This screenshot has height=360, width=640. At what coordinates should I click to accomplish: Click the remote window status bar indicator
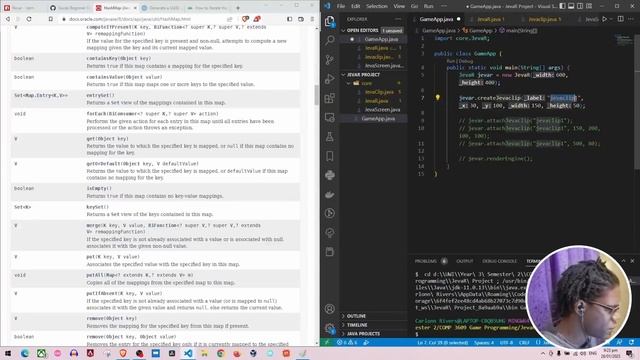coord(327,342)
